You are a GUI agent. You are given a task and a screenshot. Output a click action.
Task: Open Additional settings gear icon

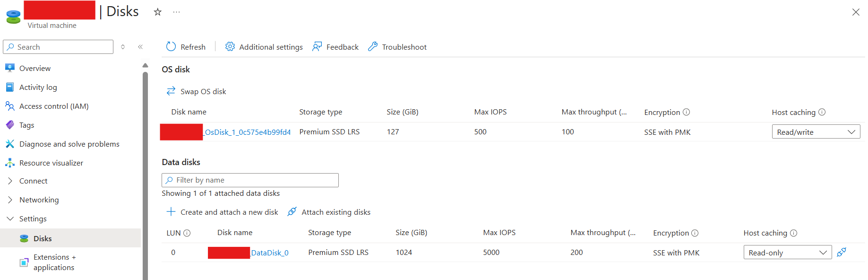coord(230,46)
